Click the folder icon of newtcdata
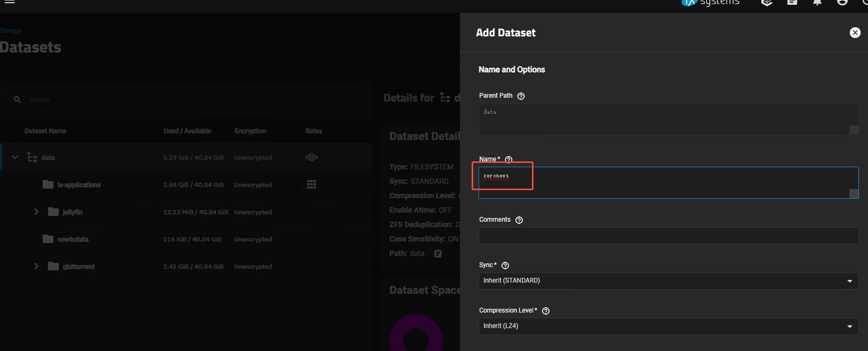The height and width of the screenshot is (351, 868). 48,239
